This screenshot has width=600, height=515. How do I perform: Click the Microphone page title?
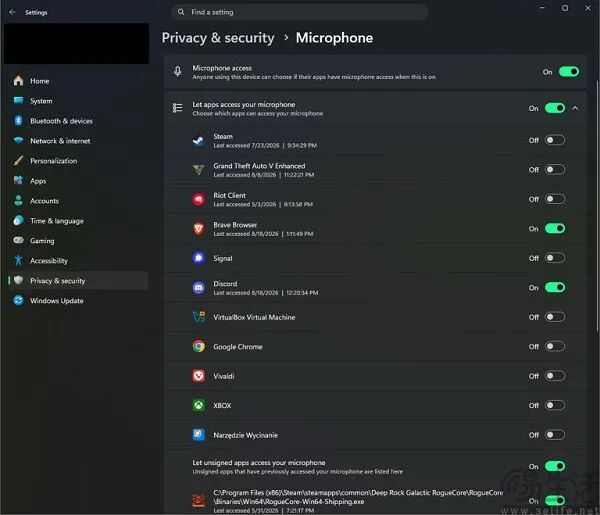pyautogui.click(x=334, y=37)
